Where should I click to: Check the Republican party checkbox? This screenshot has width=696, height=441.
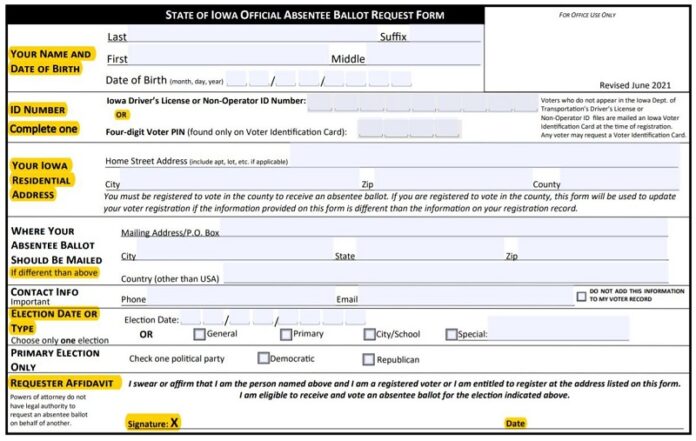[x=368, y=359]
